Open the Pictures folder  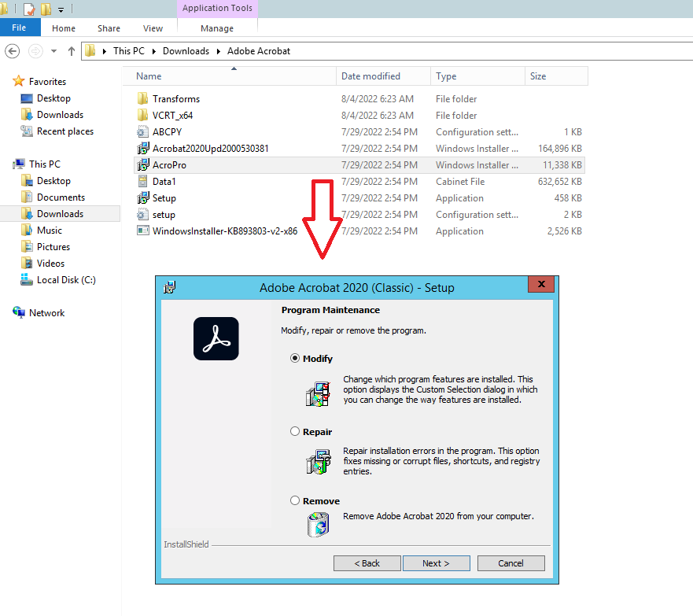[x=53, y=246]
